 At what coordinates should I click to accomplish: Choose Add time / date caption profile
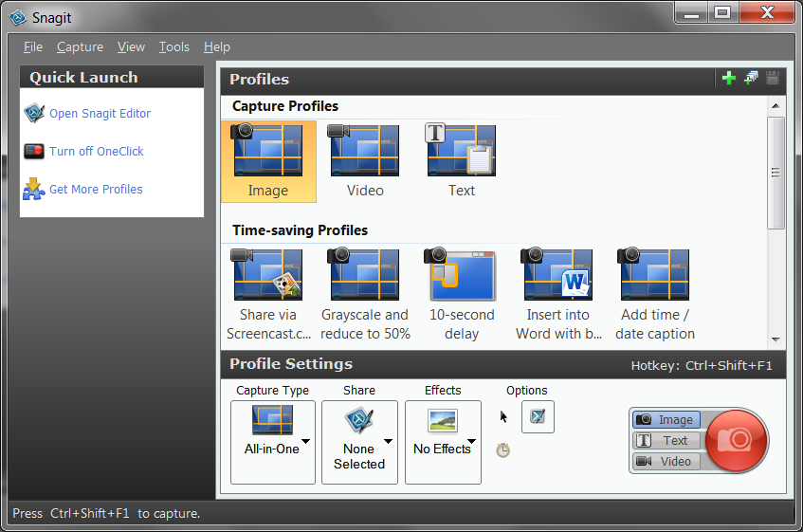(x=655, y=296)
